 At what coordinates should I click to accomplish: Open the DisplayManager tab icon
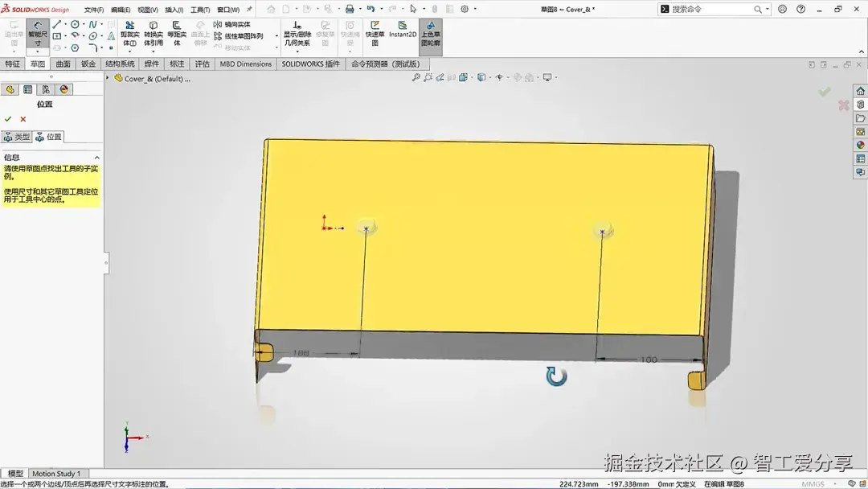point(64,89)
